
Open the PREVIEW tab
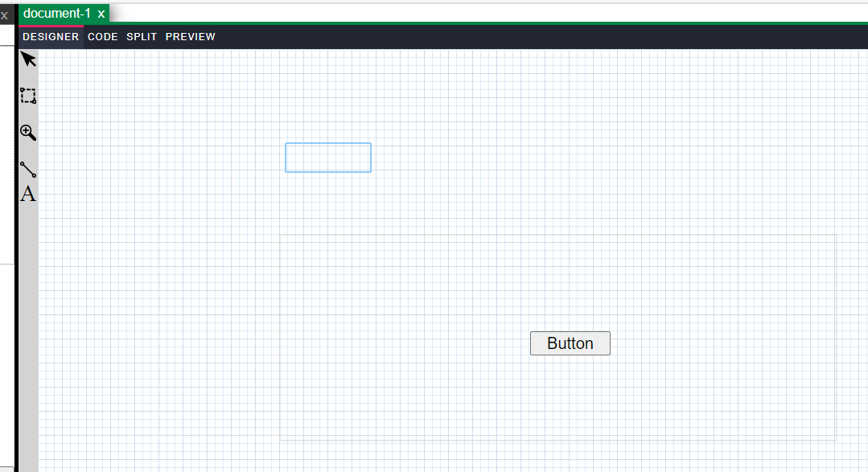click(x=191, y=36)
